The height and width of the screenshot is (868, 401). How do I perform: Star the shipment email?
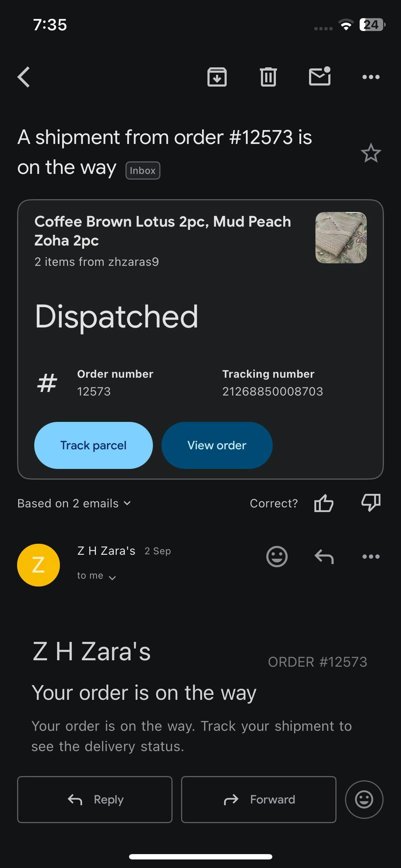click(371, 153)
